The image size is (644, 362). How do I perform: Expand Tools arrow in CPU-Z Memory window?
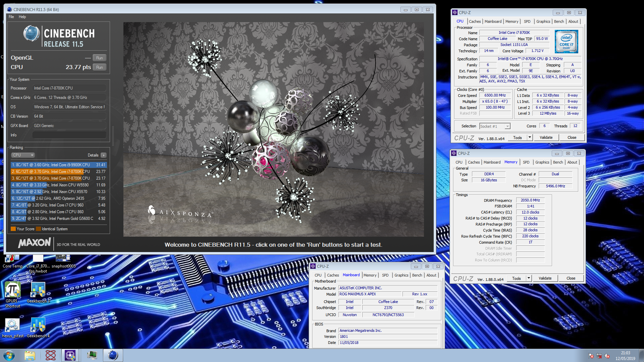click(529, 278)
